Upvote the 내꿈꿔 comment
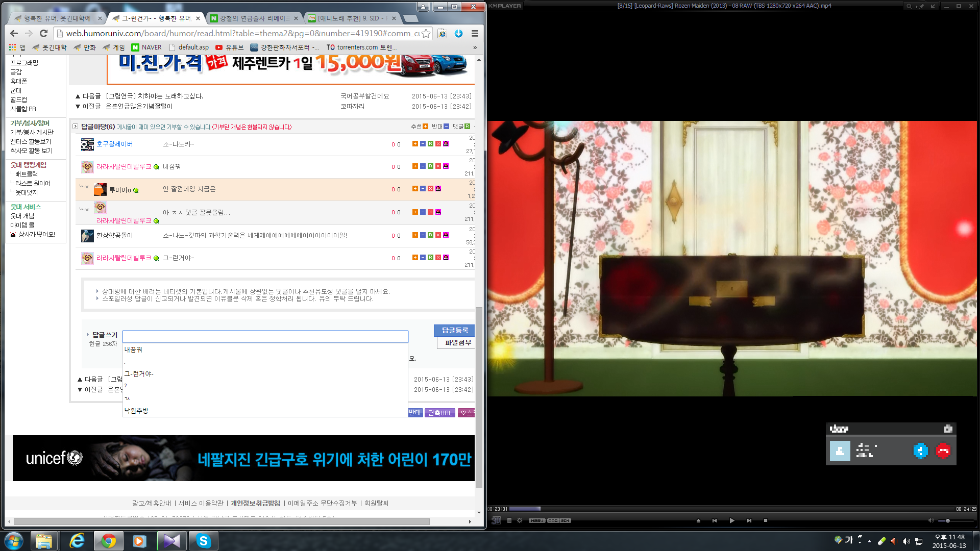The width and height of the screenshot is (980, 551). coord(415,166)
